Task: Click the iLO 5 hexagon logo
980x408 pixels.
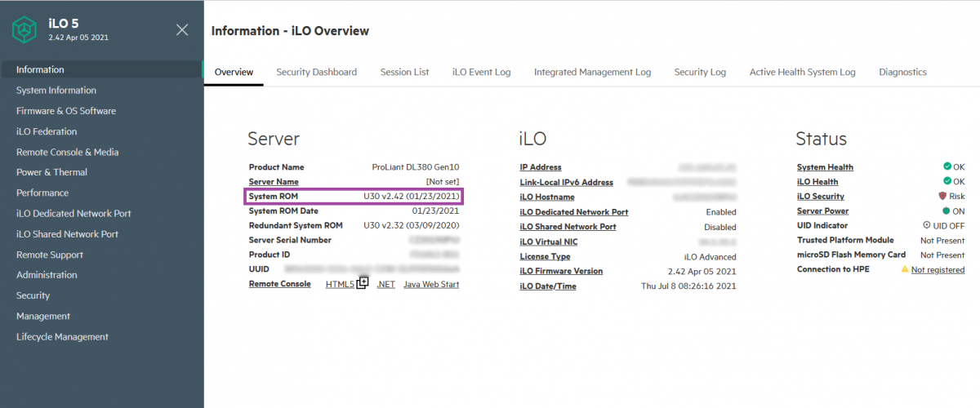Action: pos(25,30)
